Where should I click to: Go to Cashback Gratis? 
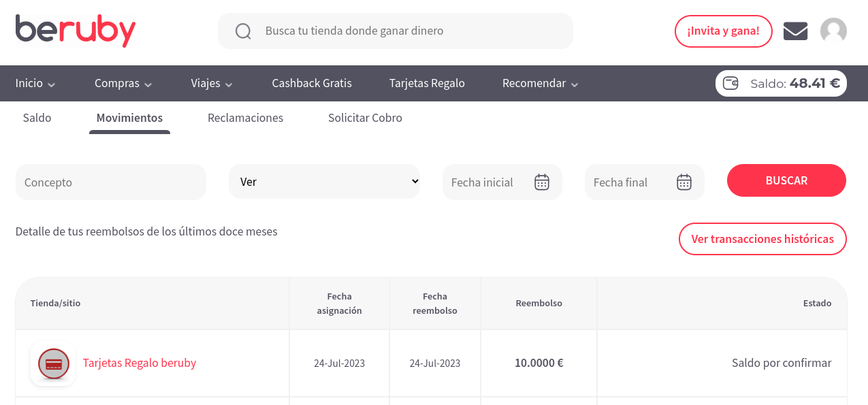(x=312, y=84)
